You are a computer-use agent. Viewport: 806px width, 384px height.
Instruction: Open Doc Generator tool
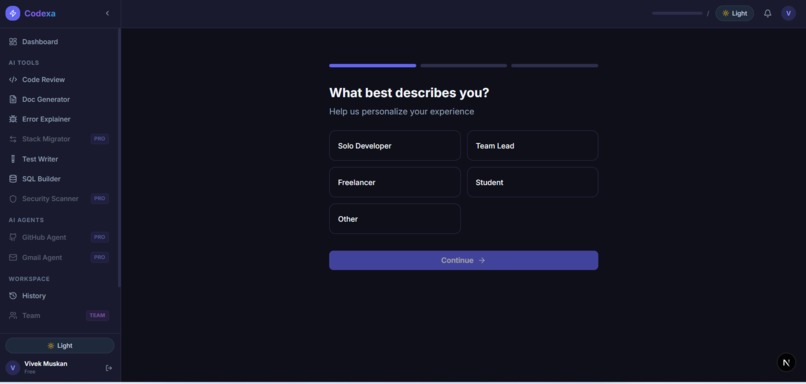click(x=59, y=99)
